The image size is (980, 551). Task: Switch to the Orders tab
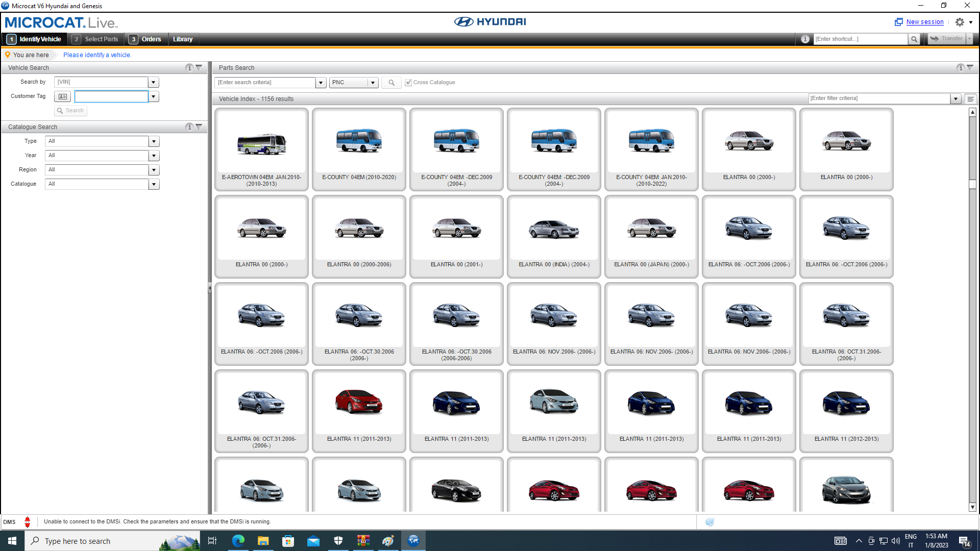point(145,39)
